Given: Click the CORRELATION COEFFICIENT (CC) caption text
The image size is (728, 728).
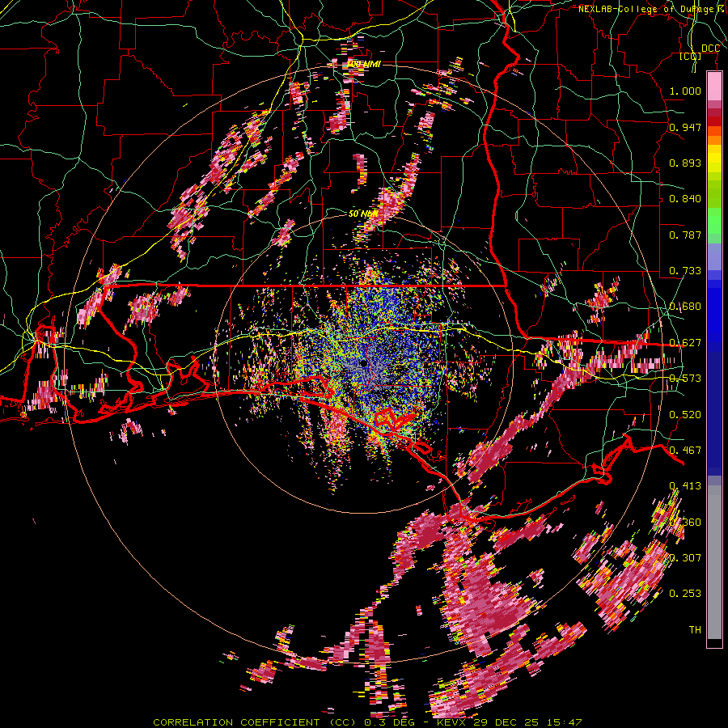Looking at the screenshot, I should [x=254, y=722].
